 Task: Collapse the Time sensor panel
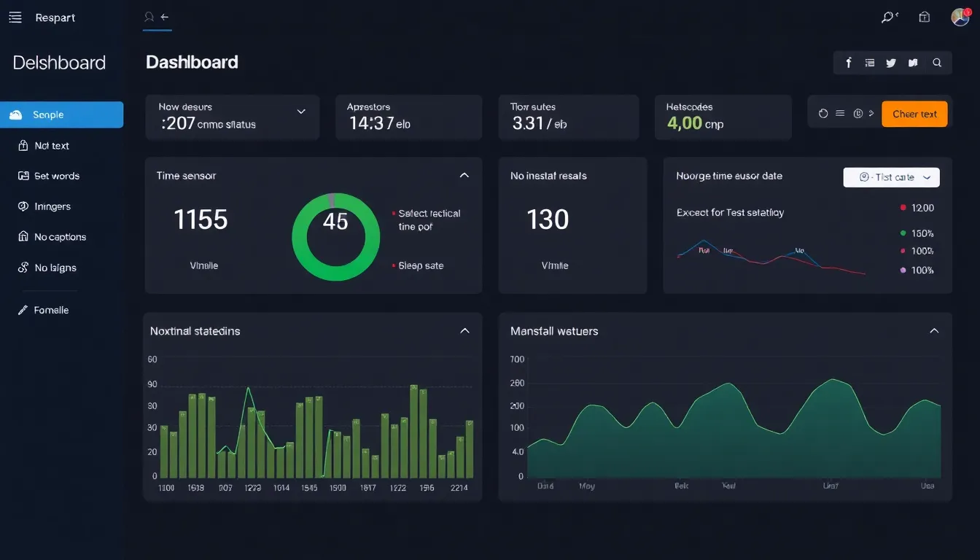pos(464,175)
